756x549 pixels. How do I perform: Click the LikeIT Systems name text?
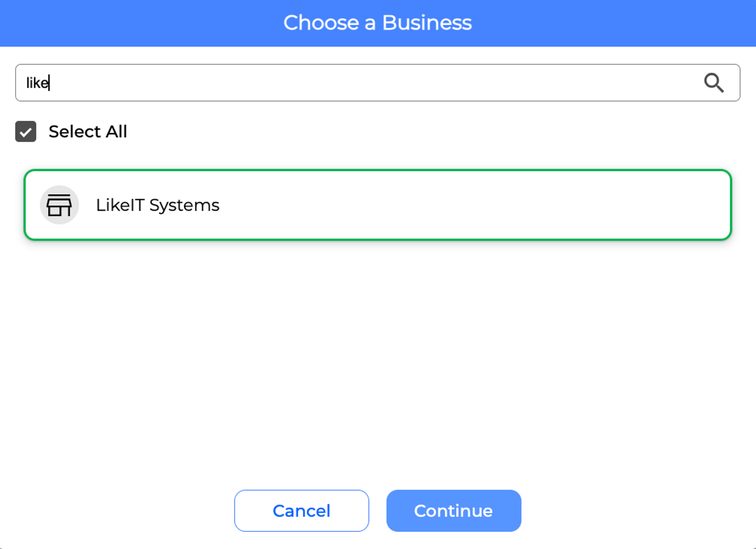(157, 205)
